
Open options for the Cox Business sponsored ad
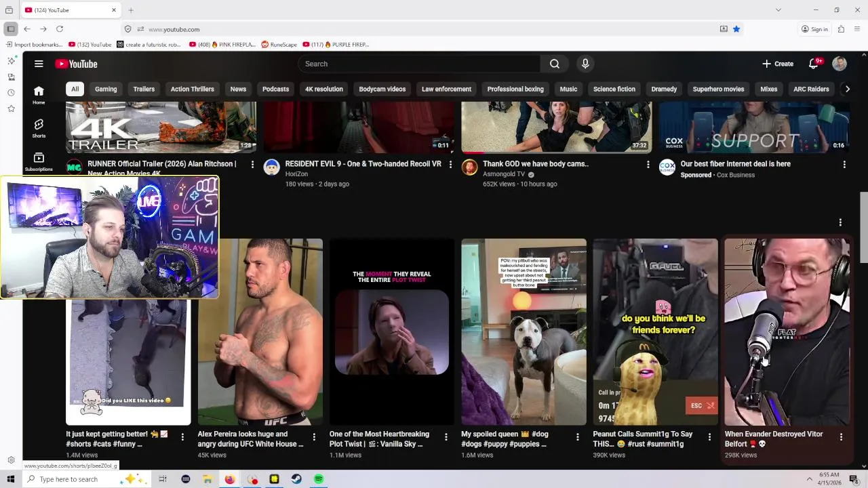844,165
